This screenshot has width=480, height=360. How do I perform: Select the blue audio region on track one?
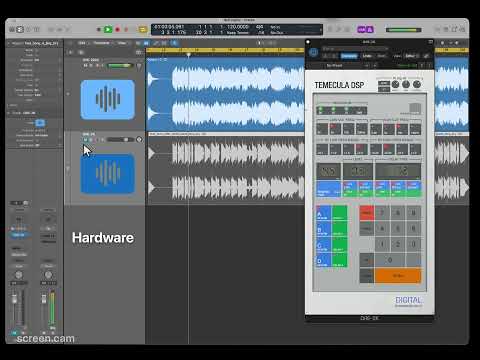pyautogui.click(x=225, y=94)
